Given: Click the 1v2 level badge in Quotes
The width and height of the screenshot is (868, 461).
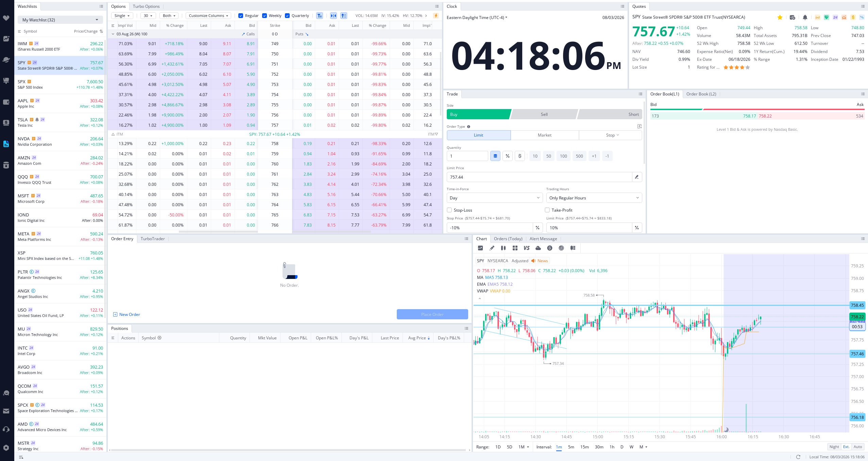Looking at the screenshot, I should (818, 17).
